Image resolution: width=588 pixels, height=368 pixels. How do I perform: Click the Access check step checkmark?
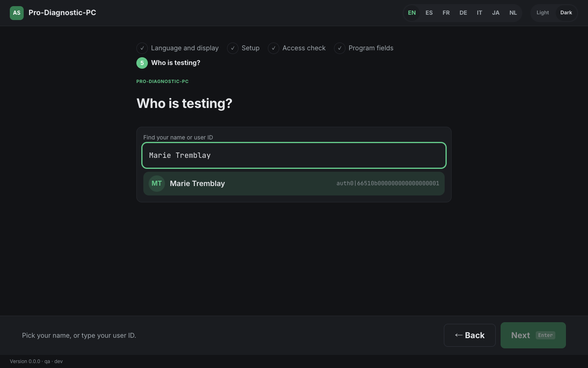point(274,48)
